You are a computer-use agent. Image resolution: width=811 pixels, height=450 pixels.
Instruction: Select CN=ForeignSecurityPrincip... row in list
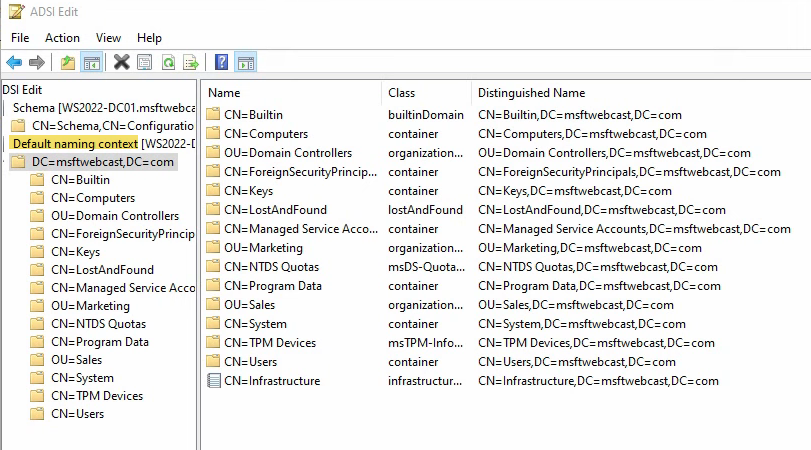tap(301, 172)
